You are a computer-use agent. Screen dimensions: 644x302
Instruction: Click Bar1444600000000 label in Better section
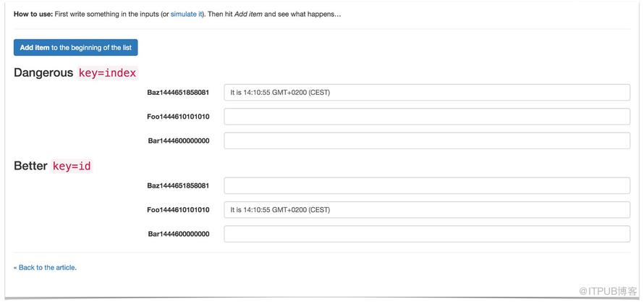(179, 234)
